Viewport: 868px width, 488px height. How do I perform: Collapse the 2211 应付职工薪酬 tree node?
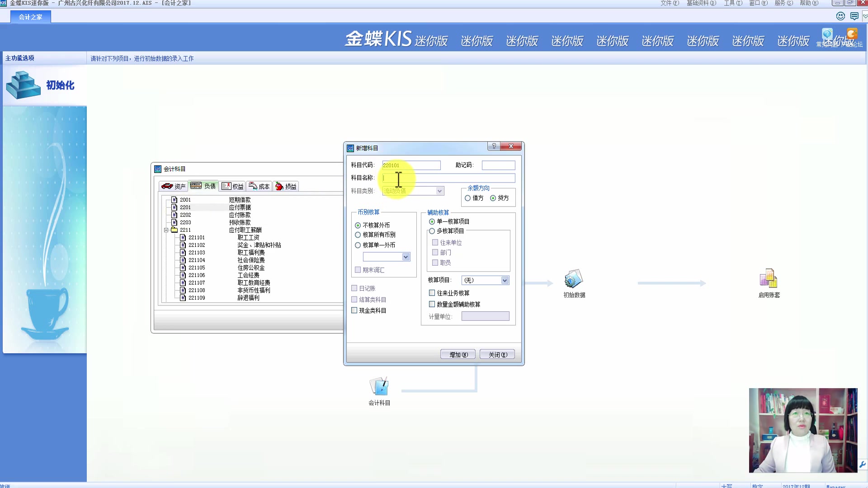tap(166, 230)
